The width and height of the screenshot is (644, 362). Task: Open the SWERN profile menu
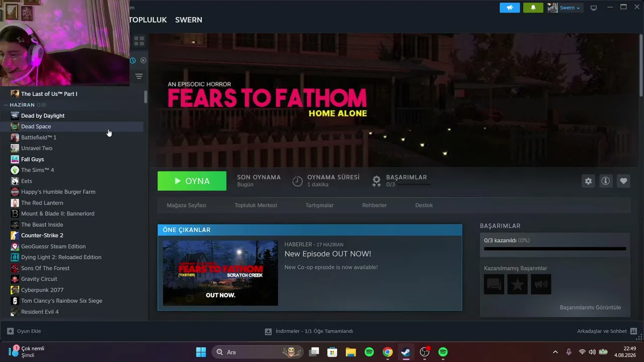189,20
